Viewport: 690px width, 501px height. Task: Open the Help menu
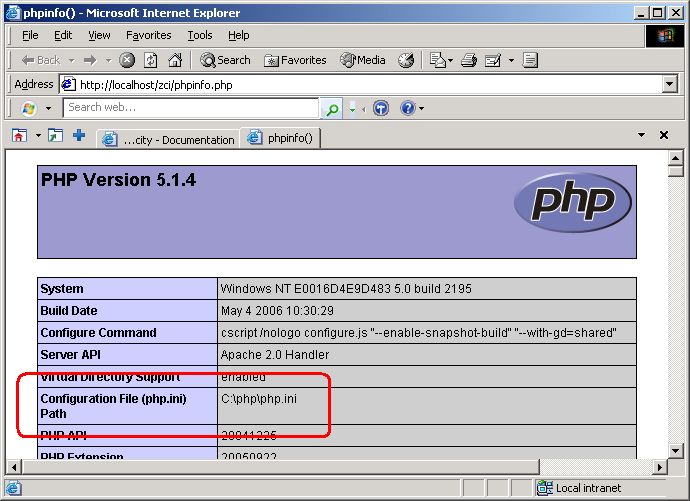point(239,35)
